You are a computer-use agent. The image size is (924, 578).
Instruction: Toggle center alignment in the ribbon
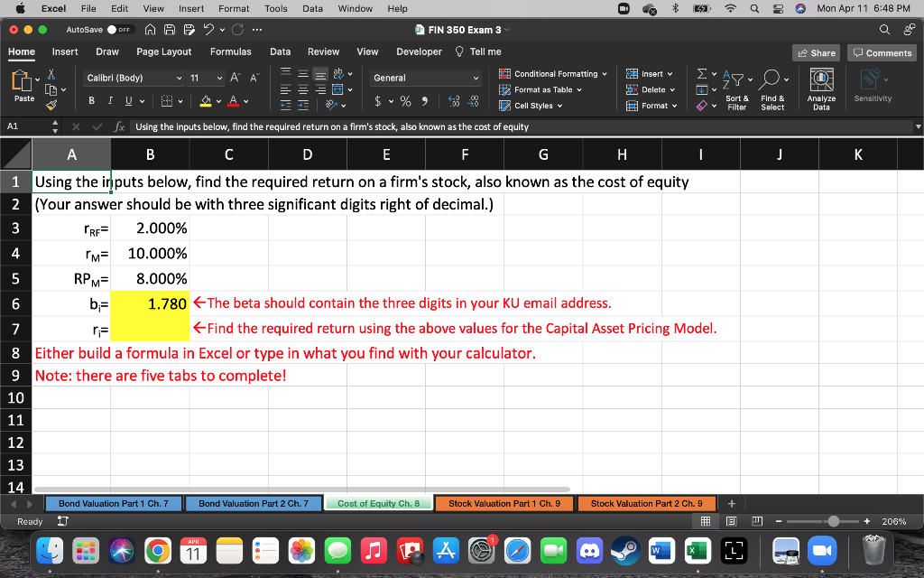click(x=304, y=89)
